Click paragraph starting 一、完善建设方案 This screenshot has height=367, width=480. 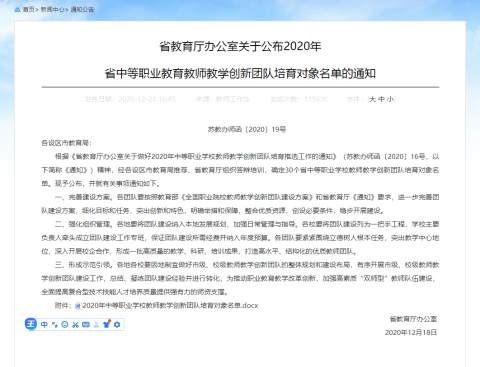[x=240, y=204]
